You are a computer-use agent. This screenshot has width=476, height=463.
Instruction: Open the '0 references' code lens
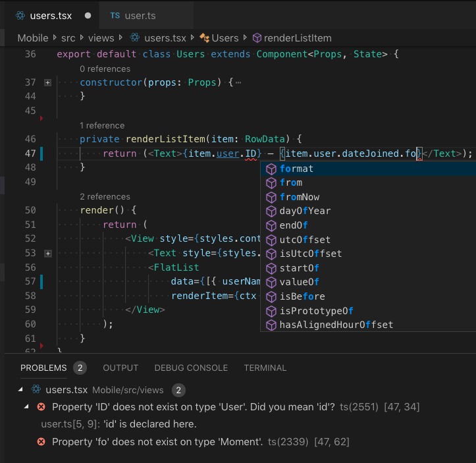pyautogui.click(x=105, y=69)
